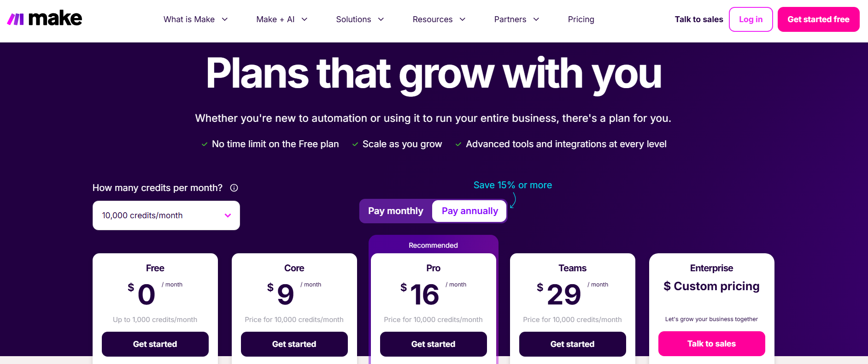Open the credits per month dropdown
868x364 pixels.
point(166,215)
